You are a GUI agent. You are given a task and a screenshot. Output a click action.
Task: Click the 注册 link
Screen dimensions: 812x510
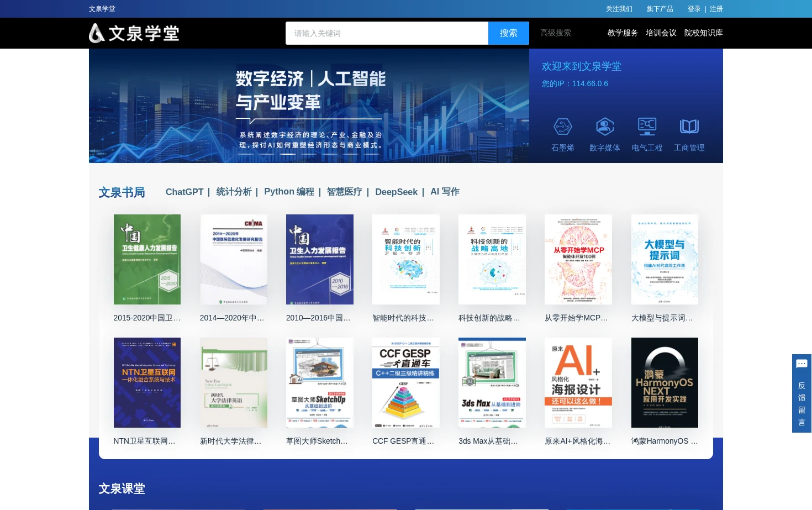pyautogui.click(x=716, y=9)
